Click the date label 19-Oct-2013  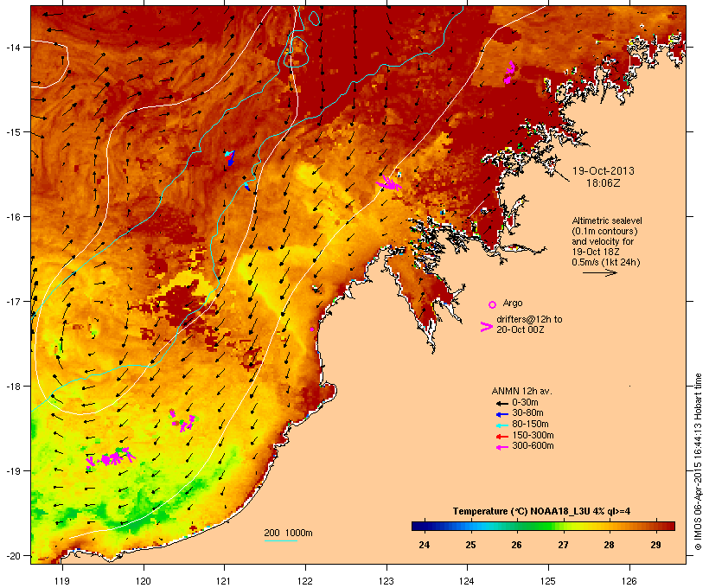tap(604, 171)
